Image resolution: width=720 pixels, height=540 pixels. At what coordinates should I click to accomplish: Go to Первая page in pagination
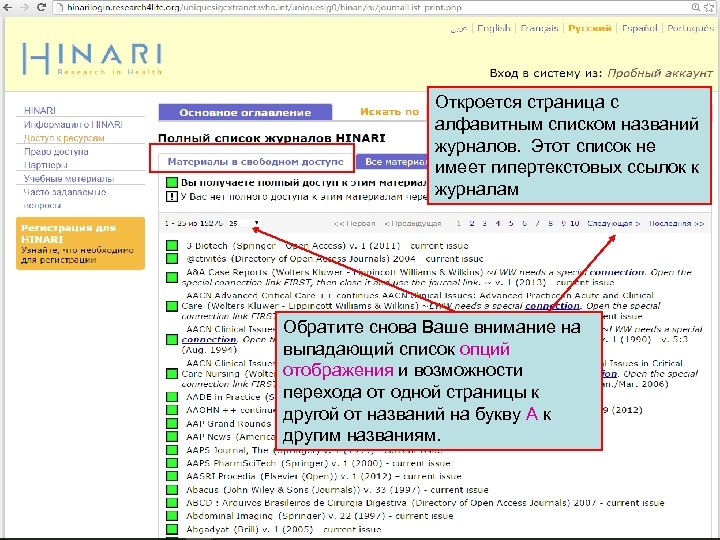[354, 224]
